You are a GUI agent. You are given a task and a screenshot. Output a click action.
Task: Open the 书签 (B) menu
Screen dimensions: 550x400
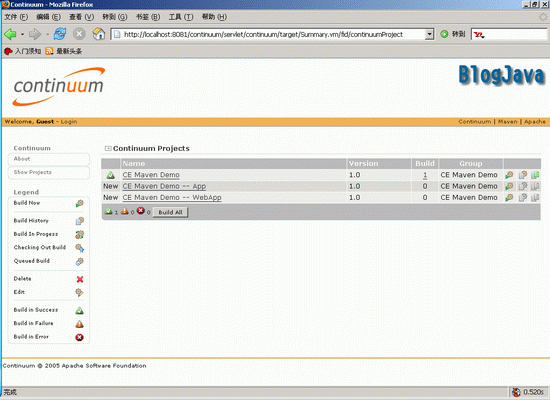click(x=148, y=17)
